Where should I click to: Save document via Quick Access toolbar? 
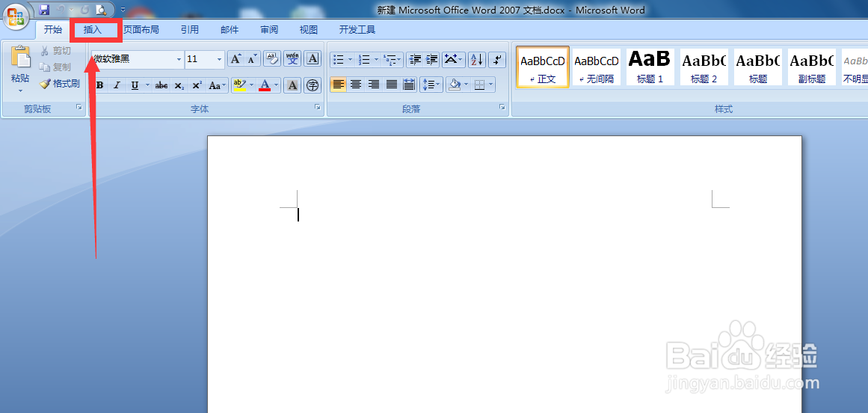coord(44,10)
